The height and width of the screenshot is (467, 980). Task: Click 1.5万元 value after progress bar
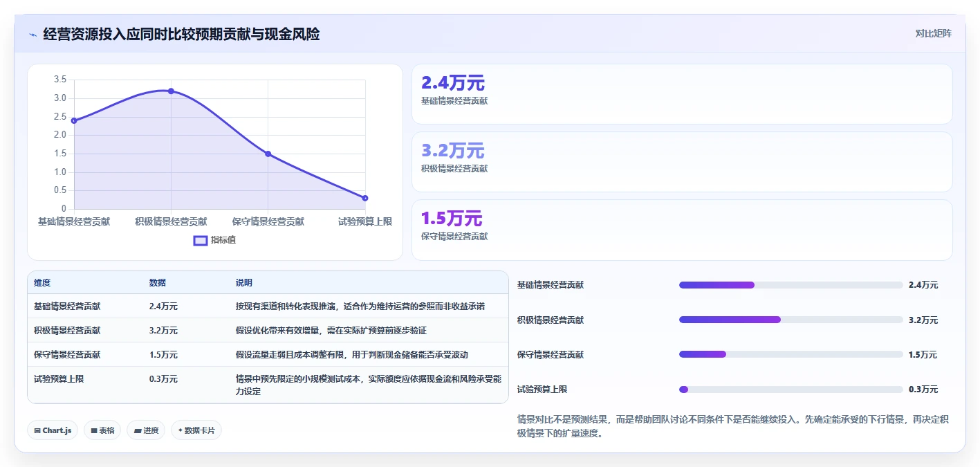point(923,355)
